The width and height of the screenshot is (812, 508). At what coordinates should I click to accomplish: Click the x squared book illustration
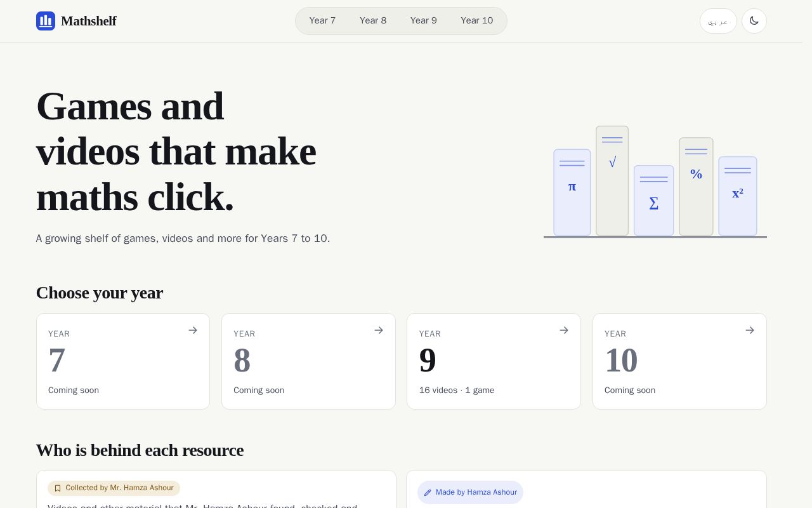click(x=738, y=196)
